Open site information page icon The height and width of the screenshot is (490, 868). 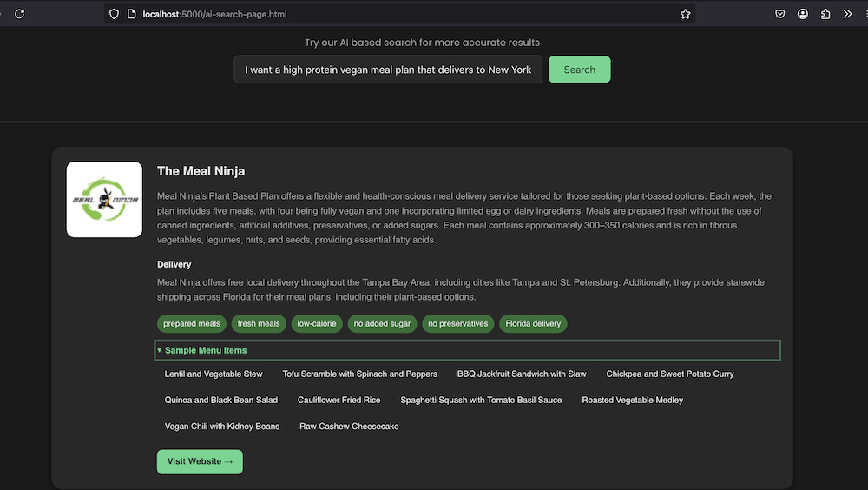pyautogui.click(x=131, y=14)
